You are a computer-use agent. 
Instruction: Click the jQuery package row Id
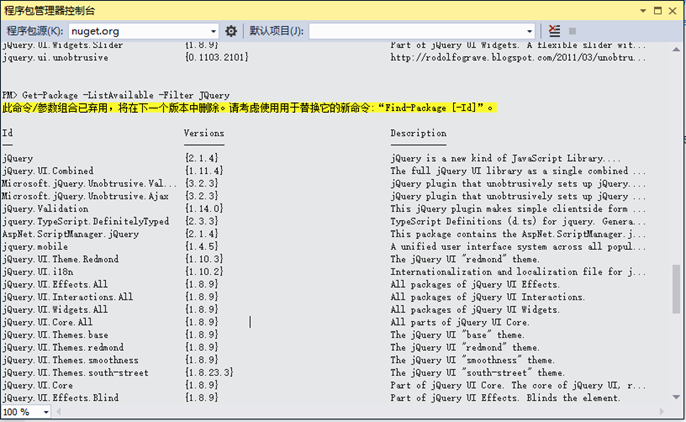click(x=18, y=158)
